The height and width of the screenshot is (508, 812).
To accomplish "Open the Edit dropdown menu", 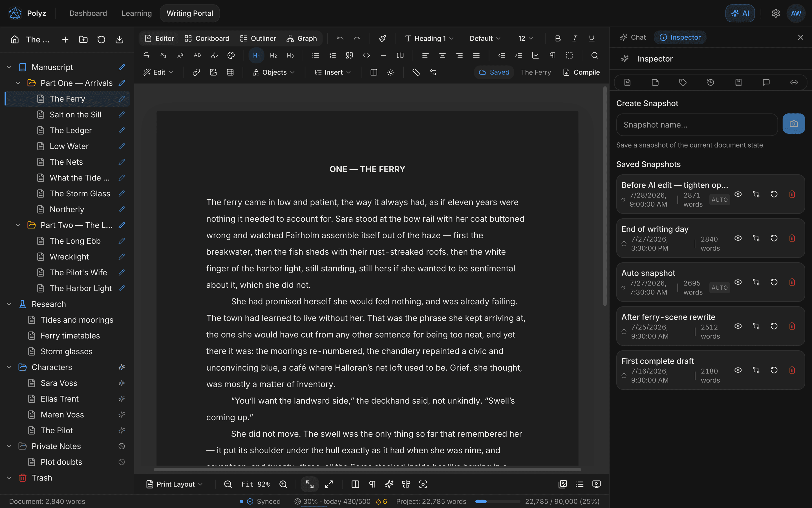I will [x=158, y=72].
